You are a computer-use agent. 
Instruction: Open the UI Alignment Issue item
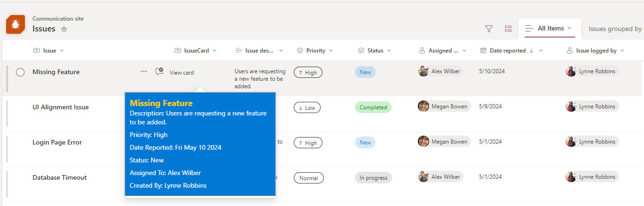[x=61, y=107]
